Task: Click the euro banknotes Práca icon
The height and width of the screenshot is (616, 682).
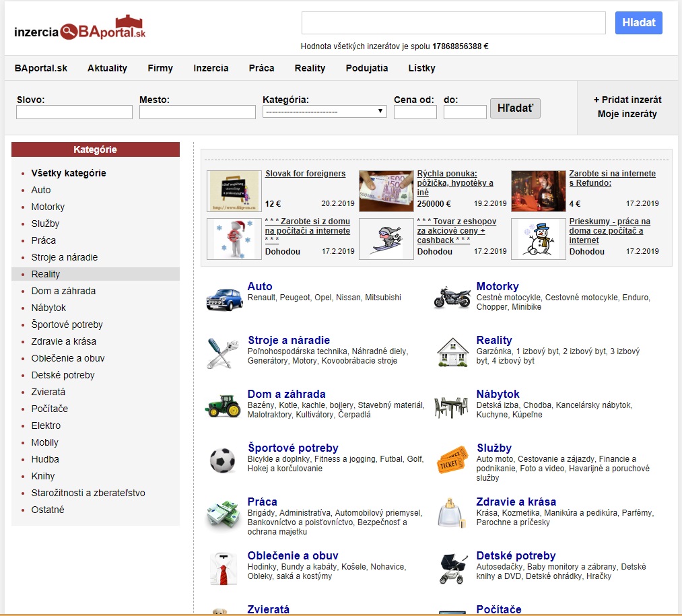Action: coord(223,514)
